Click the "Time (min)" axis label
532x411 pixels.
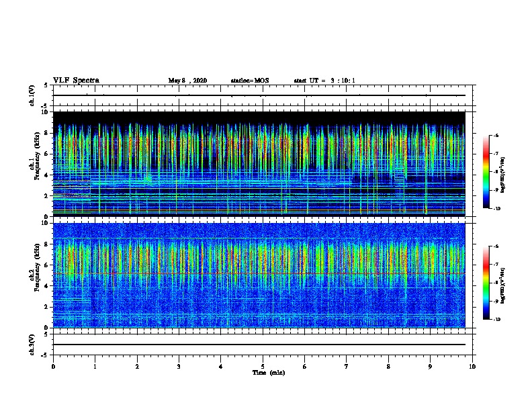pos(269,373)
